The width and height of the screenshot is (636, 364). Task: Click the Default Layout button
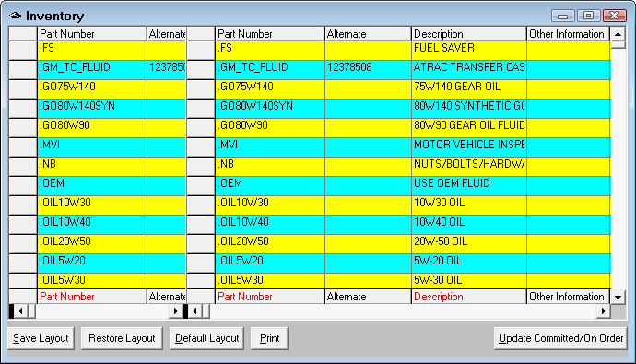(x=206, y=338)
